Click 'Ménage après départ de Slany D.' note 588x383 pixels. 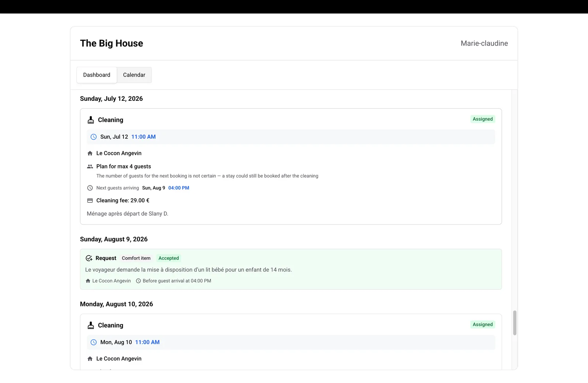128,214
